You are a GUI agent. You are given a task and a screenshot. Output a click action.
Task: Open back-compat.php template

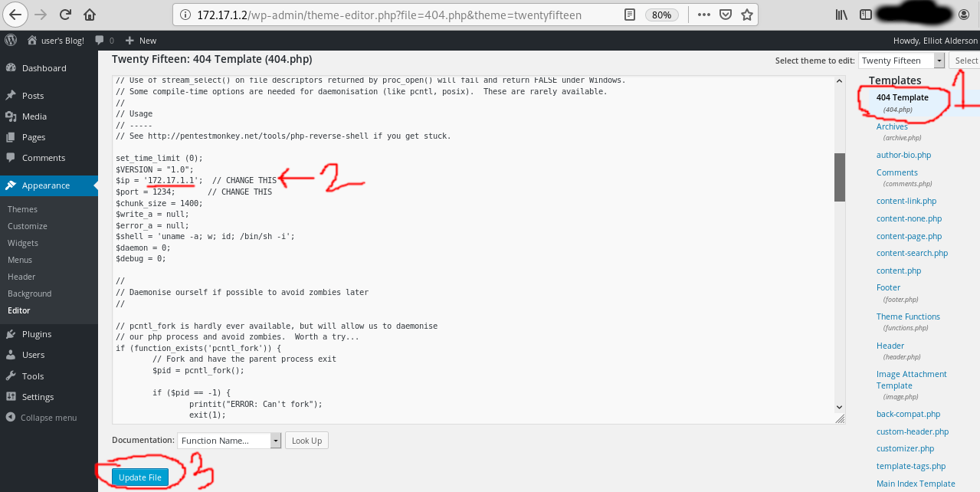[x=908, y=414]
